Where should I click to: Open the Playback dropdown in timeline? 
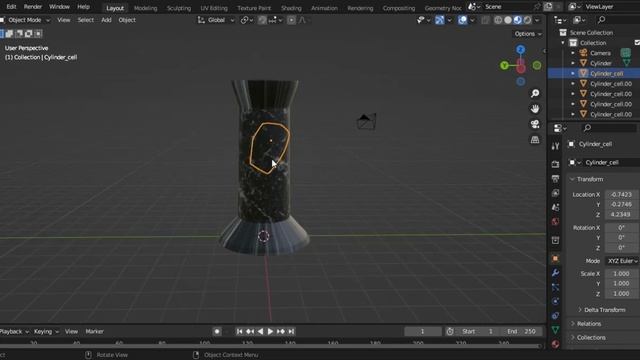[14, 331]
